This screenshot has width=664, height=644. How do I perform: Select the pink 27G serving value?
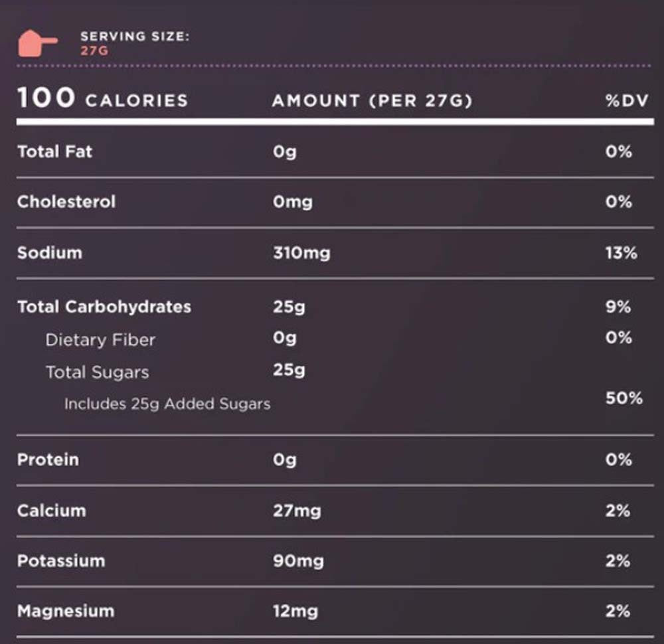94,51
